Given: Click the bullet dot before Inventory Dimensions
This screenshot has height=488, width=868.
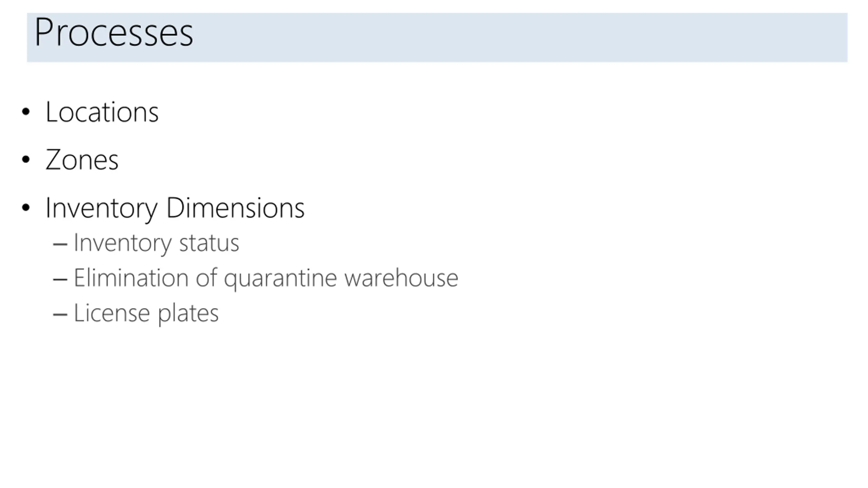Looking at the screenshot, I should pyautogui.click(x=26, y=207).
